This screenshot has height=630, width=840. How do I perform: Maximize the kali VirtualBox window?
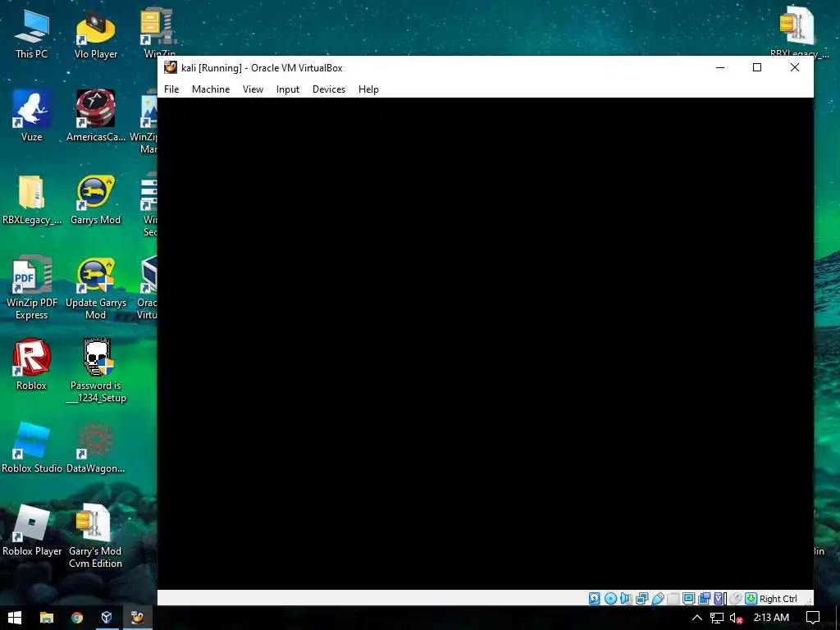coord(757,67)
